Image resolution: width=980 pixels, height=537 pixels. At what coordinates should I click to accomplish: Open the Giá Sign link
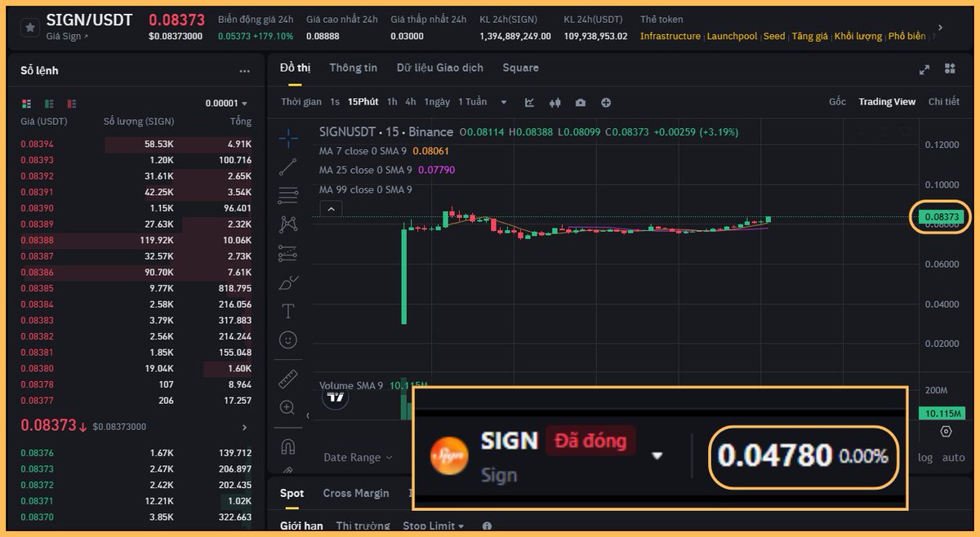point(67,37)
